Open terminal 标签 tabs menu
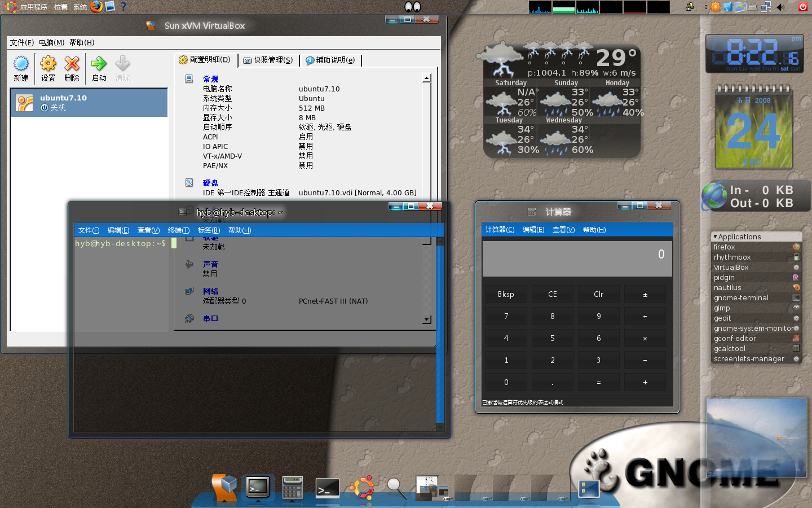The image size is (812, 508). click(x=209, y=230)
